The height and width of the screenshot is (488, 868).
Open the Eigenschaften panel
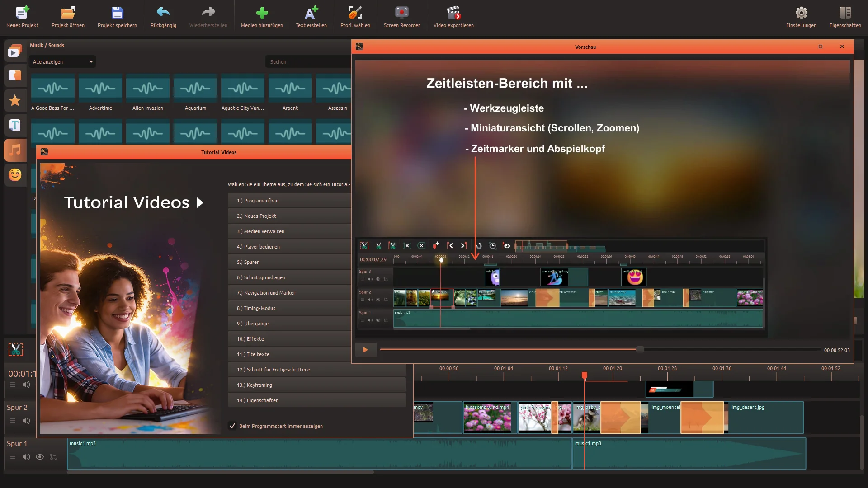pyautogui.click(x=845, y=17)
